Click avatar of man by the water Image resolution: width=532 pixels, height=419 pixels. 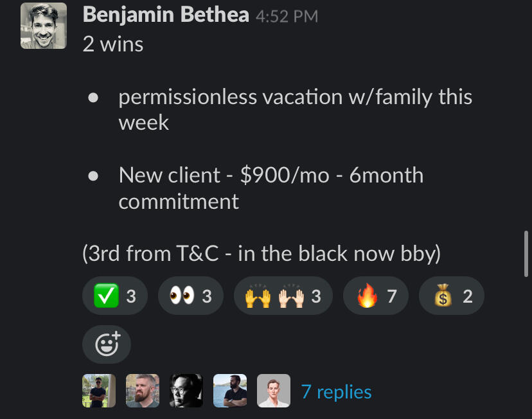[230, 391]
